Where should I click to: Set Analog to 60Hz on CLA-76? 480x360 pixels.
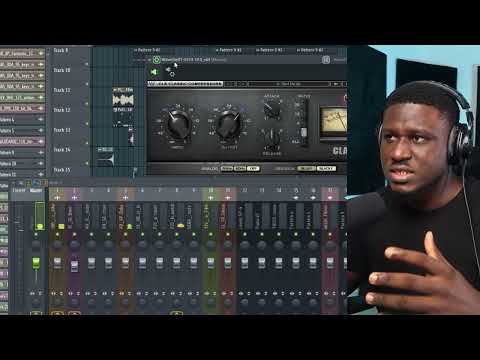point(240,169)
